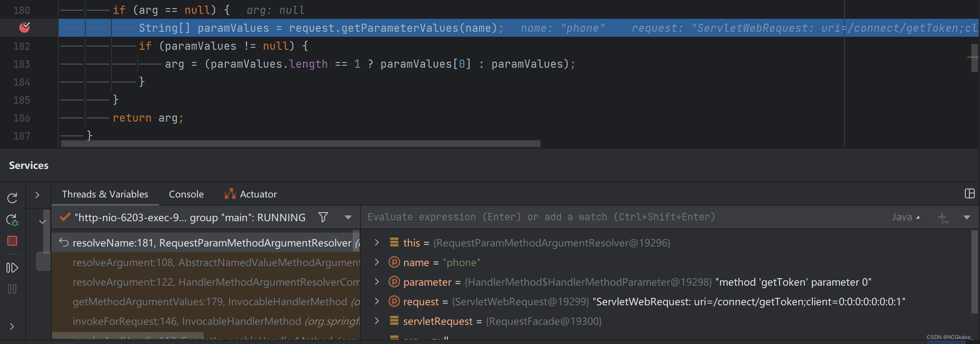The image size is (980, 344).
Task: Select the resolveArgument:122 stack frame
Action: coord(206,282)
